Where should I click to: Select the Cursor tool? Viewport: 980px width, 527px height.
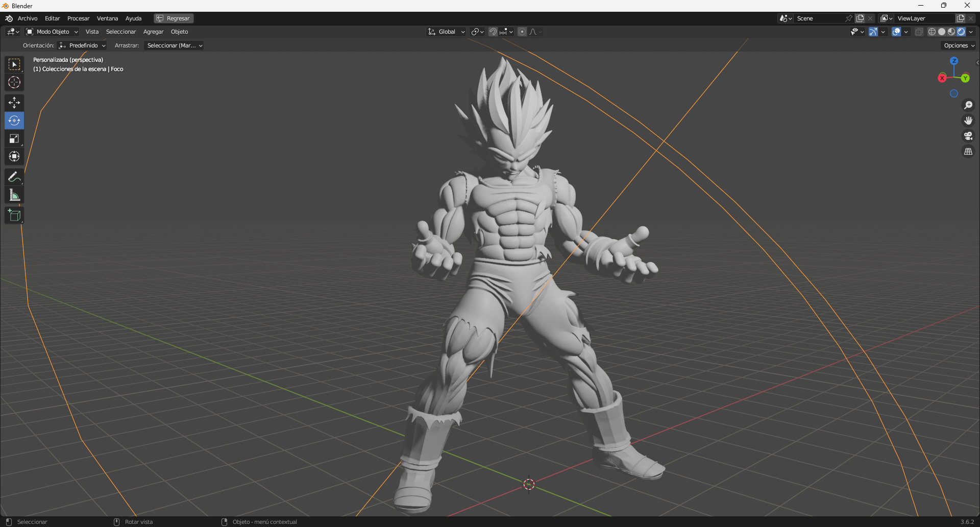click(14, 82)
